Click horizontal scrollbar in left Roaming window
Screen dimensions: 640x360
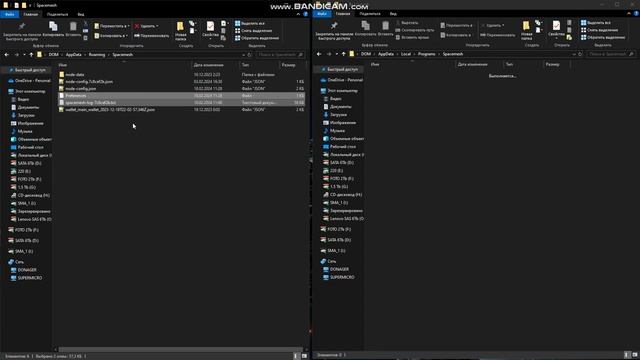pyautogui.click(x=181, y=349)
